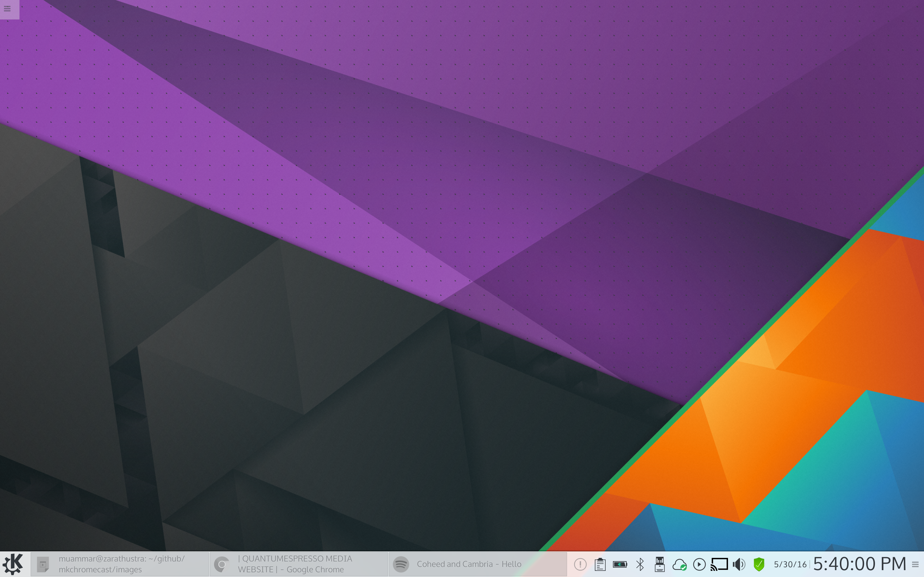Click the 5:40:00 PM digital clock

(x=859, y=564)
